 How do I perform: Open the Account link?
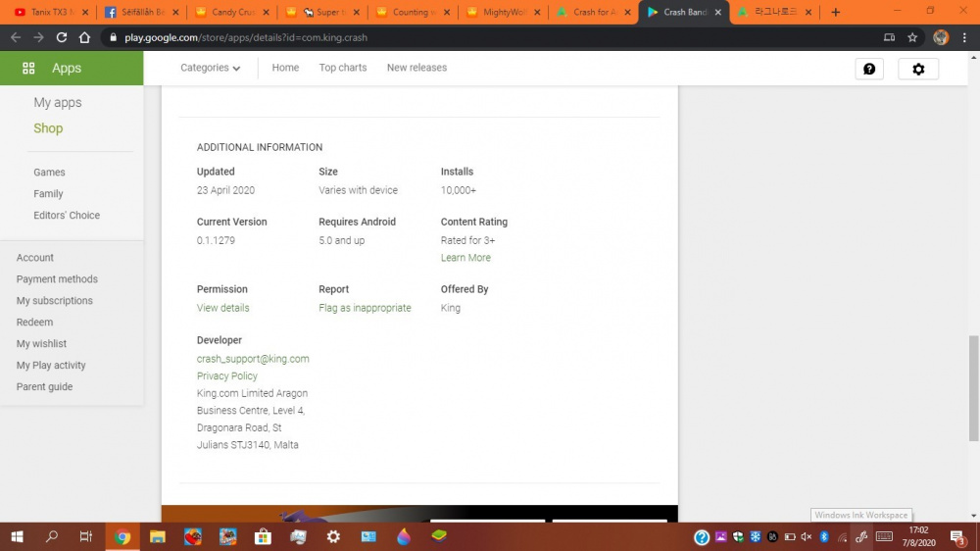tap(35, 258)
